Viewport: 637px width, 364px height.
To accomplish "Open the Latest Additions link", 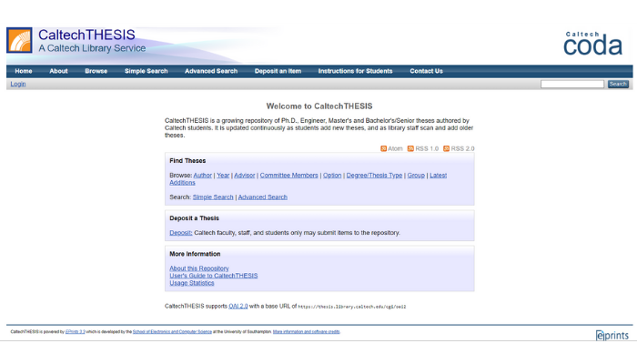I will click(438, 176).
